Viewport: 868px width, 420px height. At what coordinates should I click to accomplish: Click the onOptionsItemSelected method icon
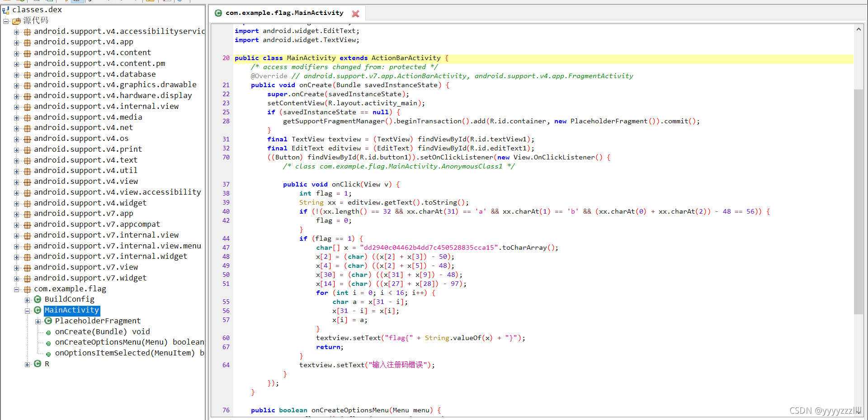(48, 355)
